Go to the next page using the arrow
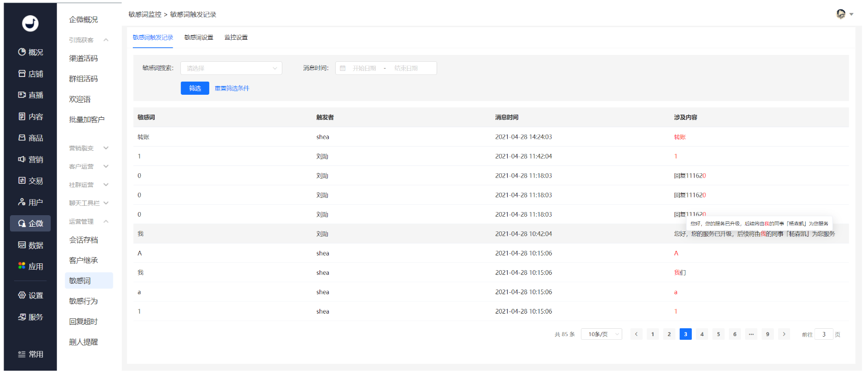 click(784, 334)
